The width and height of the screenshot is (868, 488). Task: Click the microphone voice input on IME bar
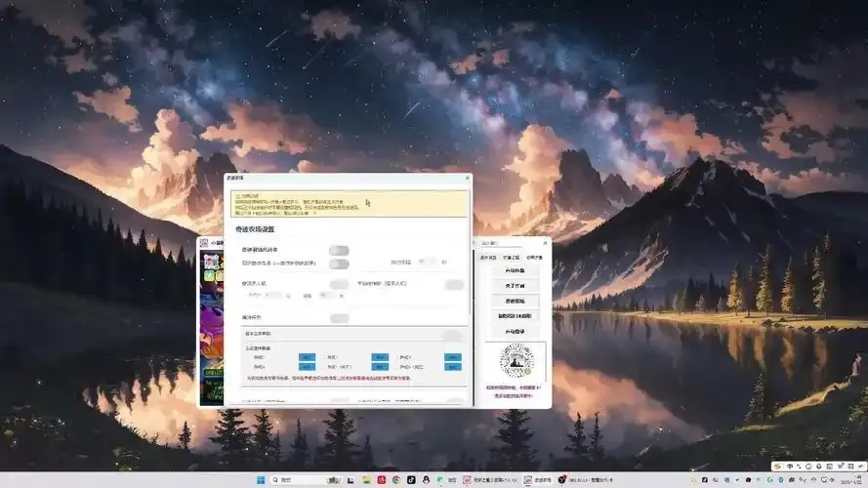click(819, 467)
